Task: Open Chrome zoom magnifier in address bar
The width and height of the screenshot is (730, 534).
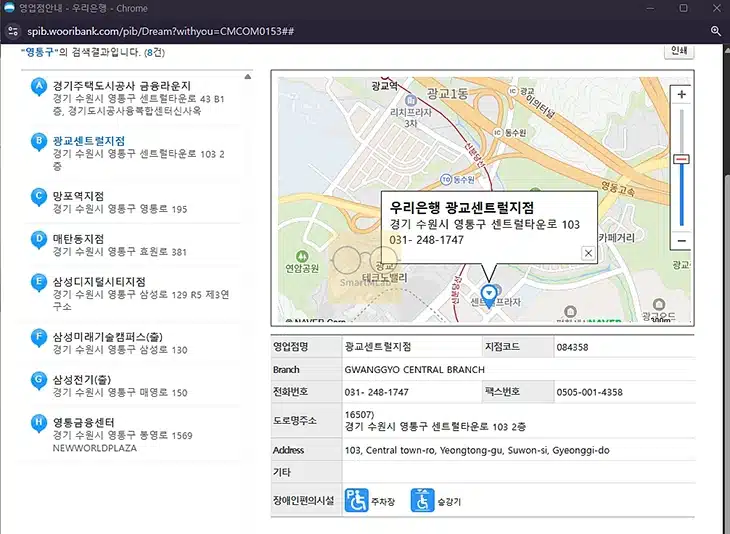Action: (x=716, y=31)
